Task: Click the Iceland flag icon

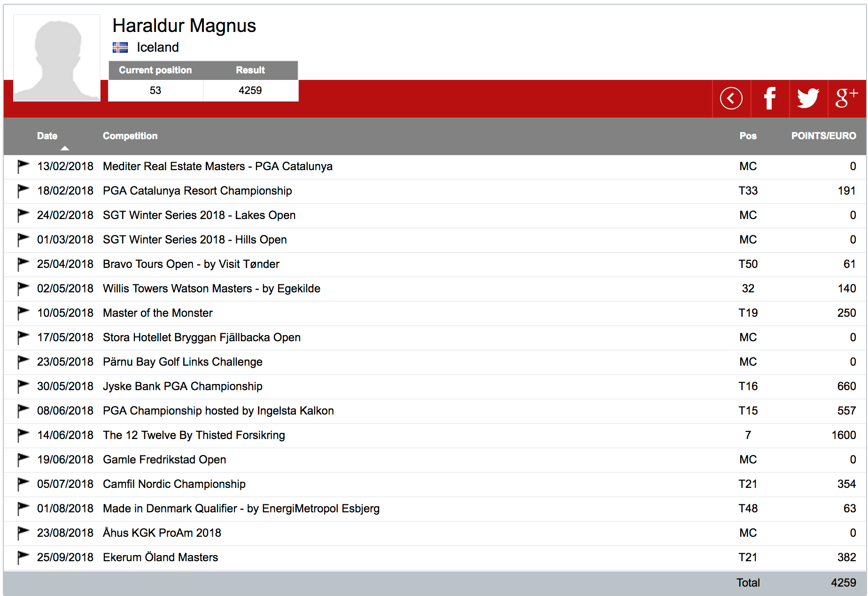Action: coord(120,47)
